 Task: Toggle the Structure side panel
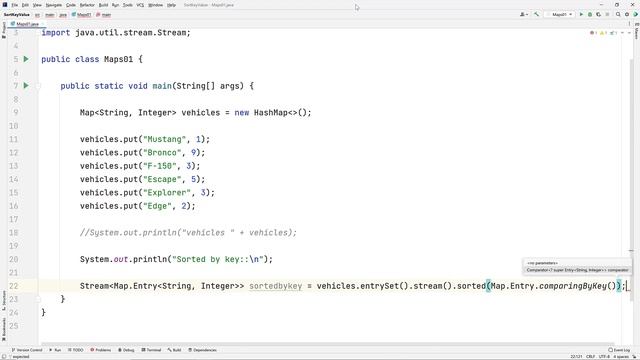click(x=4, y=301)
